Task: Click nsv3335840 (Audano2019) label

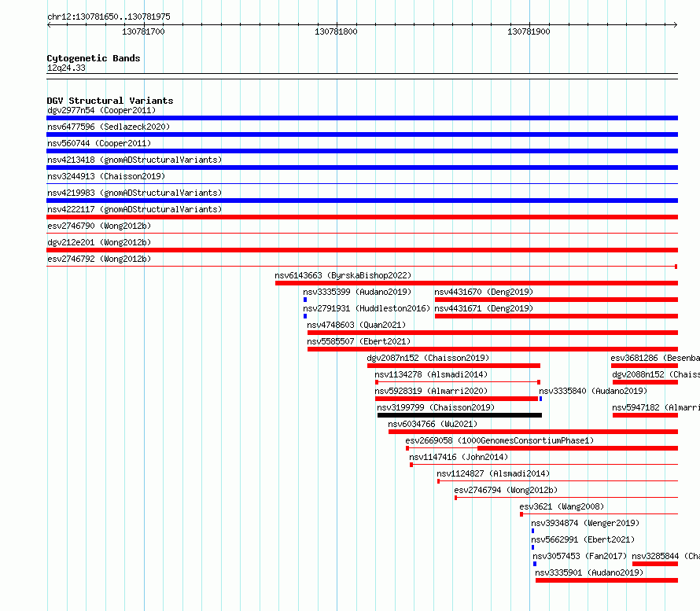Action: point(593,391)
